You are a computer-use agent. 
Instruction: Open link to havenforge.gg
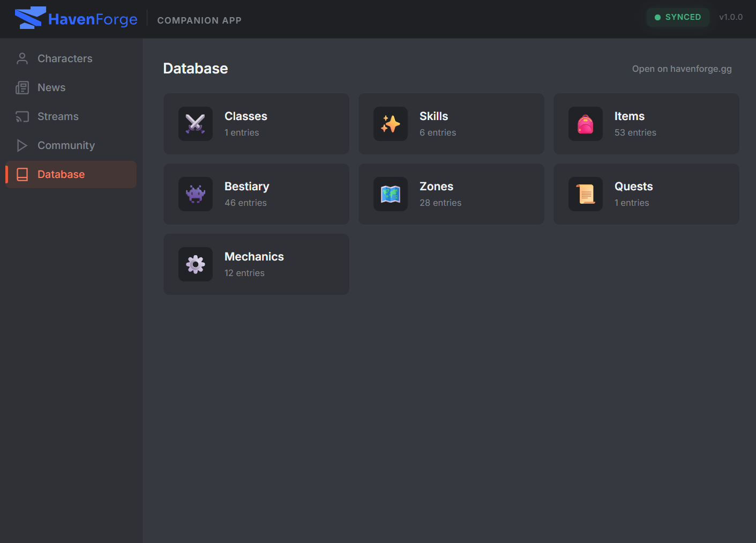[682, 69]
